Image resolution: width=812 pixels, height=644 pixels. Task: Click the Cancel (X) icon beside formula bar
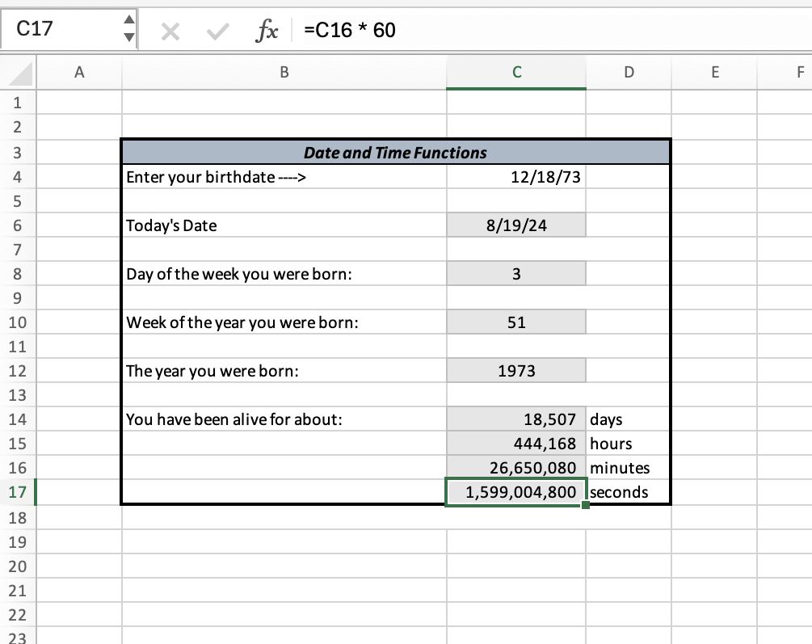[170, 30]
